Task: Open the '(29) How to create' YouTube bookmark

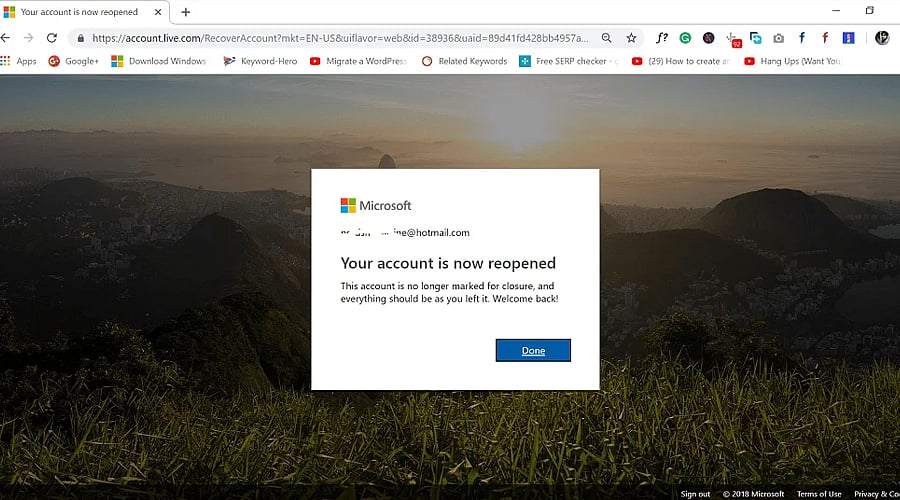Action: click(x=680, y=61)
